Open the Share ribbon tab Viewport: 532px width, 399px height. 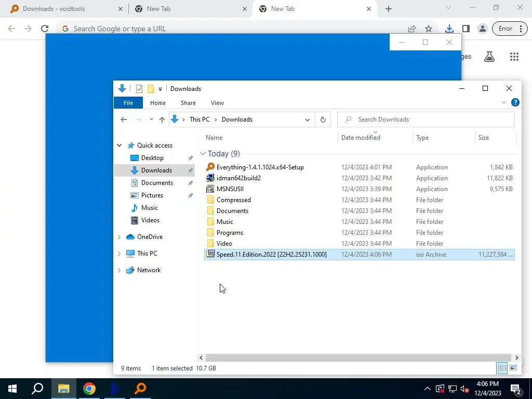point(188,103)
